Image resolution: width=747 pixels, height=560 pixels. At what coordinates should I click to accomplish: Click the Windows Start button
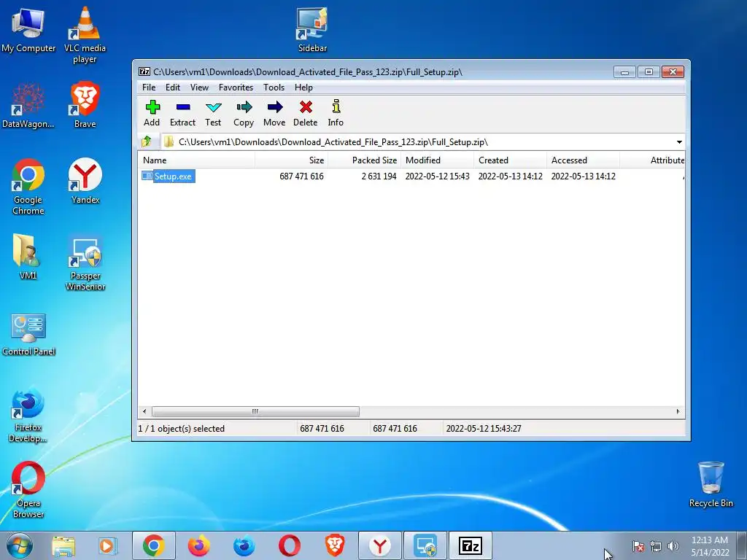tap(19, 545)
